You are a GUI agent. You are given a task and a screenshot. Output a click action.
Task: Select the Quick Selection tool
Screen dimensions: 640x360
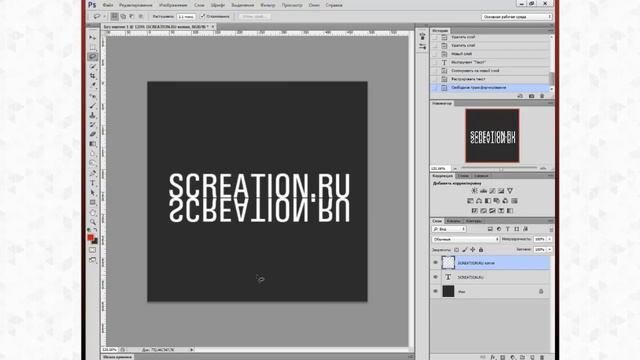pyautogui.click(x=93, y=67)
